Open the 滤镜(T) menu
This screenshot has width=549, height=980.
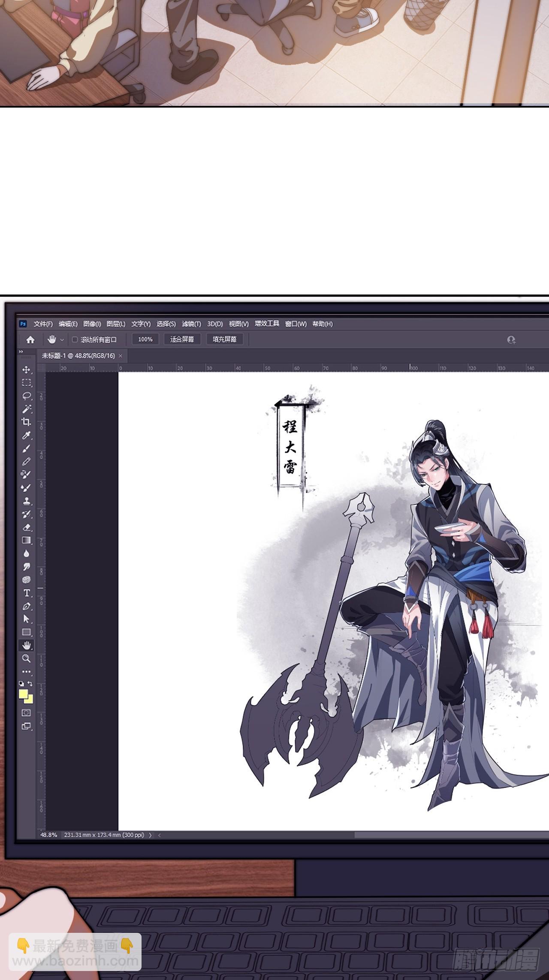191,324
